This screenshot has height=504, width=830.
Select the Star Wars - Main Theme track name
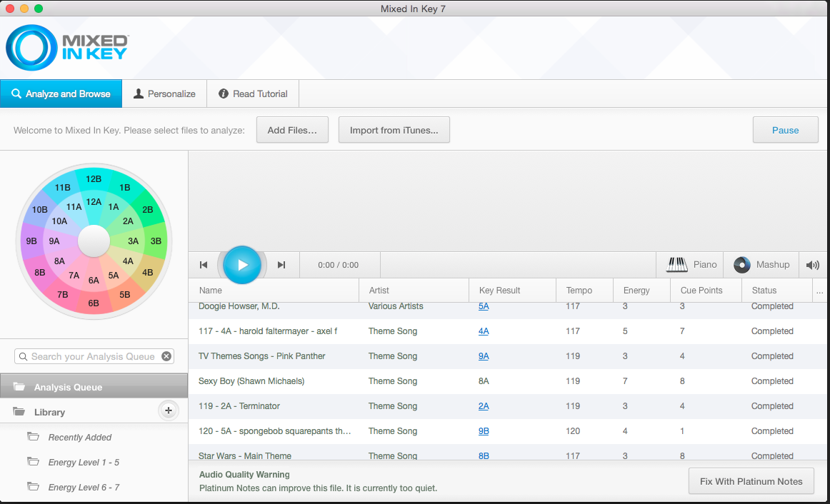245,455
